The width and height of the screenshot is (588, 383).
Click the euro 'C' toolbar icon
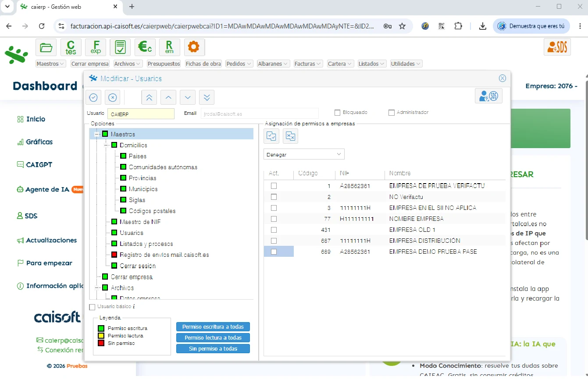click(x=145, y=47)
